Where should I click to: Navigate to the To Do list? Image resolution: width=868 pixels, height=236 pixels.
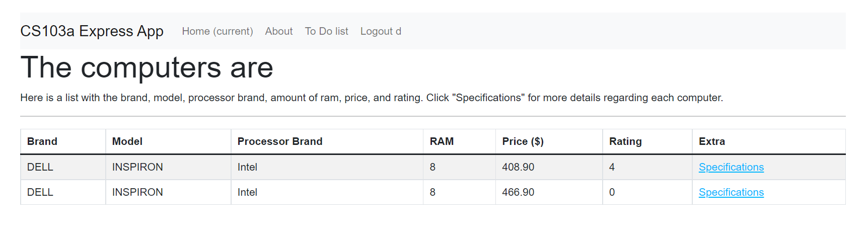tap(326, 31)
